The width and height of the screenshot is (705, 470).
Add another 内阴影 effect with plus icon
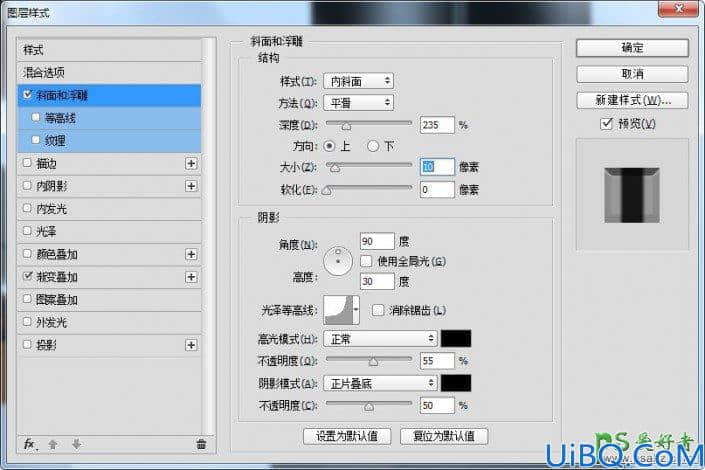tap(191, 186)
